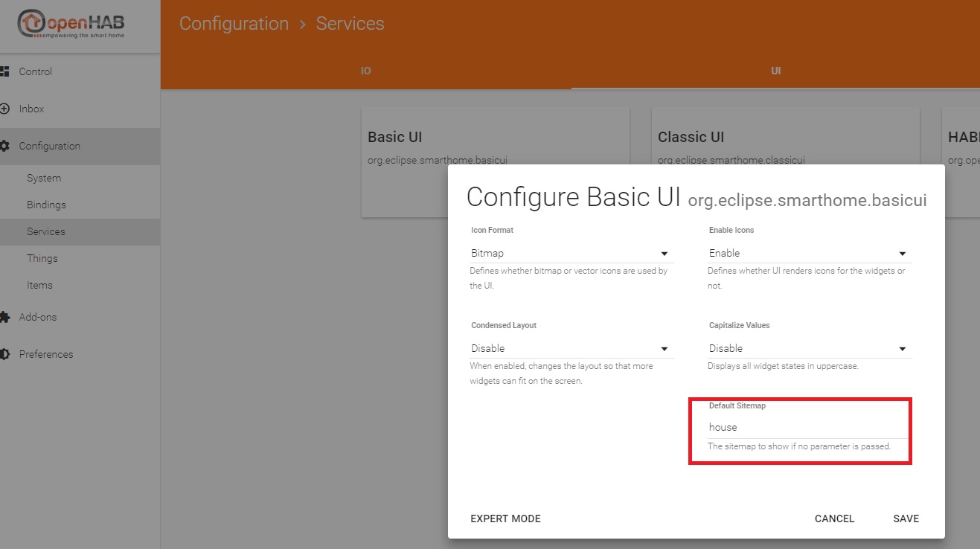
Task: Click the Preferences gear icon
Action: (x=4, y=354)
